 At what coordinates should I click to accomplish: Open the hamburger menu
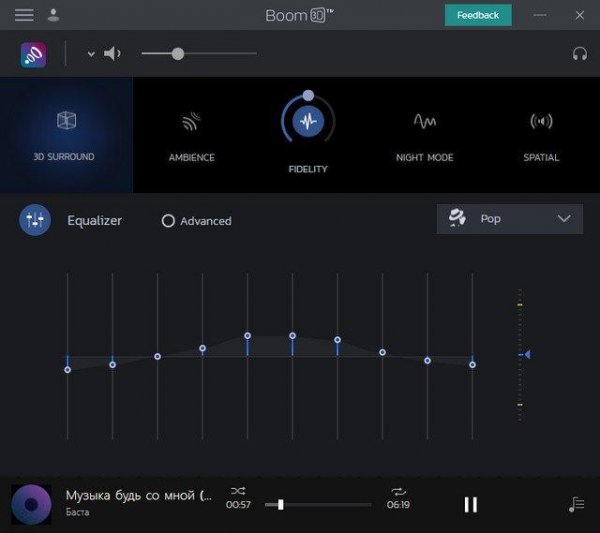tap(24, 15)
